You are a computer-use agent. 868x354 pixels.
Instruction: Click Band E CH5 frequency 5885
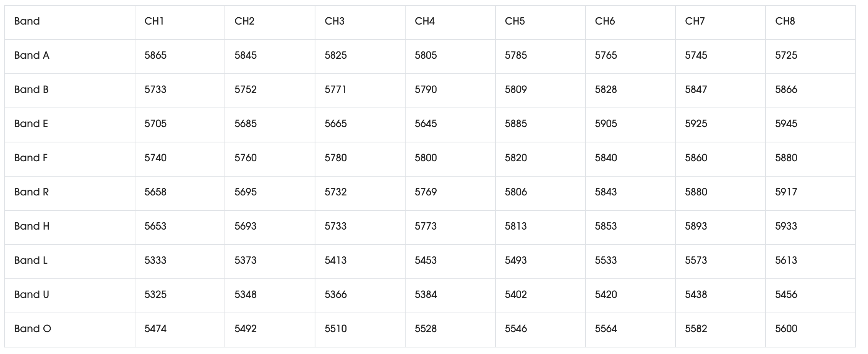(516, 124)
